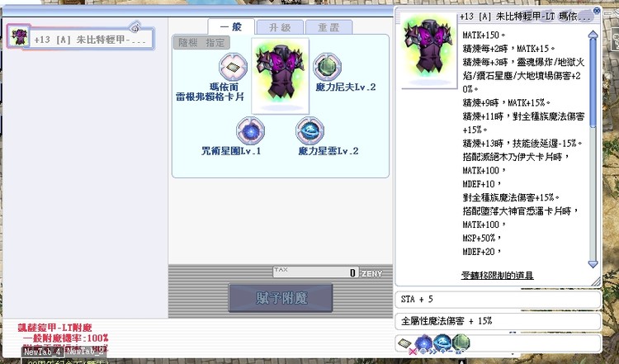The image size is (619, 364).
Task: Select the 咒術星團Lv.1 enchant orb
Action: pos(248,130)
